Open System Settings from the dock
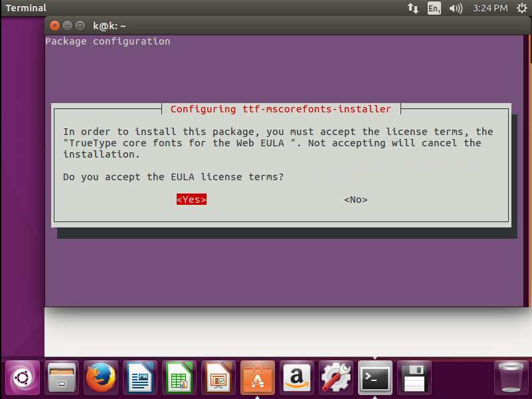Screen dimensions: 532x399 click(336, 377)
